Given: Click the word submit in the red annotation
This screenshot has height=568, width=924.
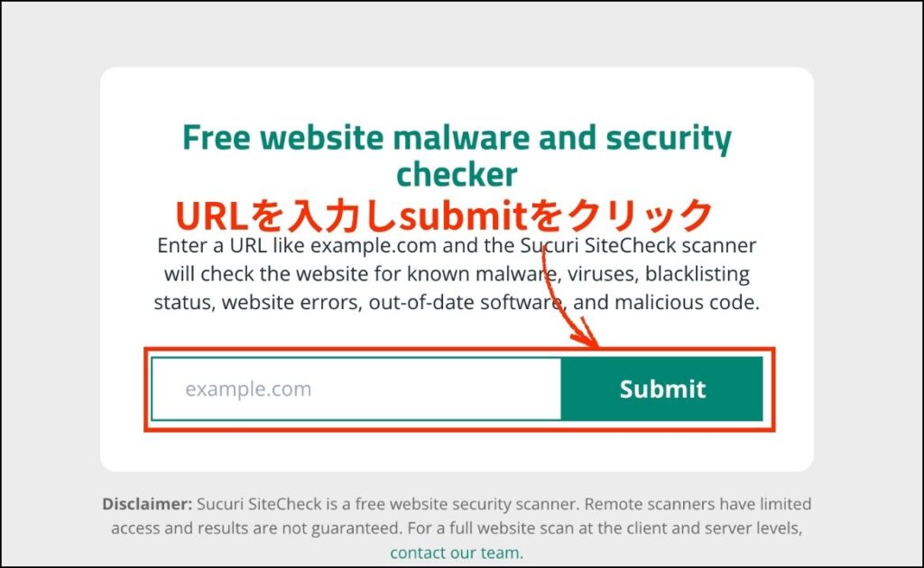Looking at the screenshot, I should [464, 216].
